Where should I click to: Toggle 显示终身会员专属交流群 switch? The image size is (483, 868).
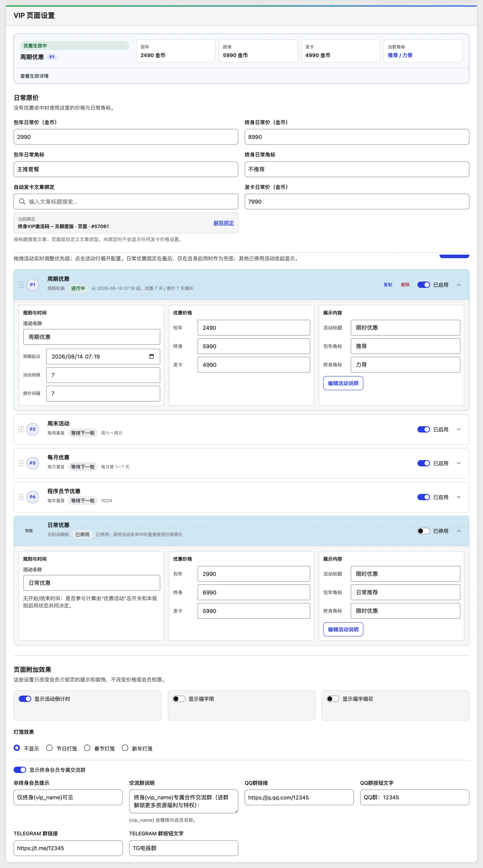click(x=20, y=770)
